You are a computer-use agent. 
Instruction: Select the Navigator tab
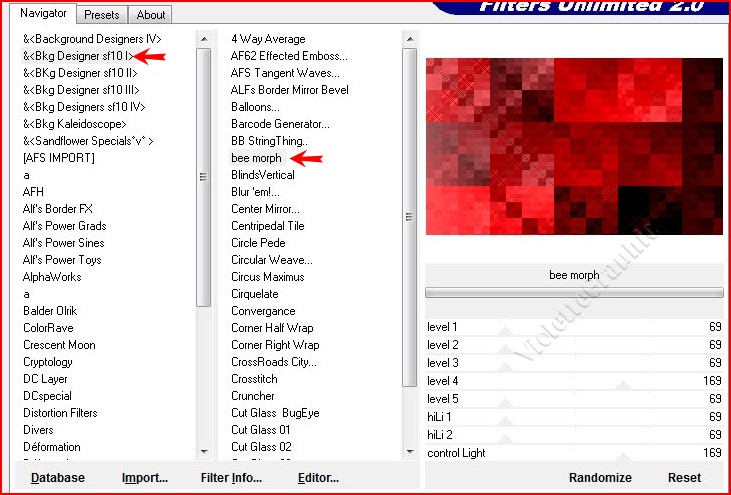tap(44, 14)
